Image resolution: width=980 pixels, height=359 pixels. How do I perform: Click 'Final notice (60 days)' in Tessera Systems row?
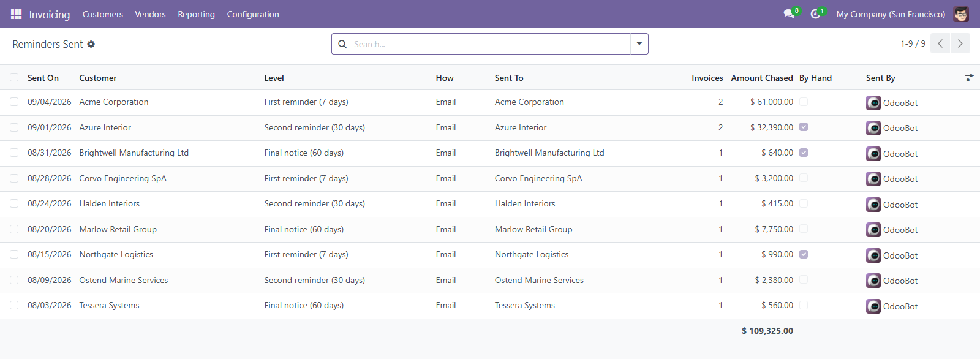tap(304, 305)
